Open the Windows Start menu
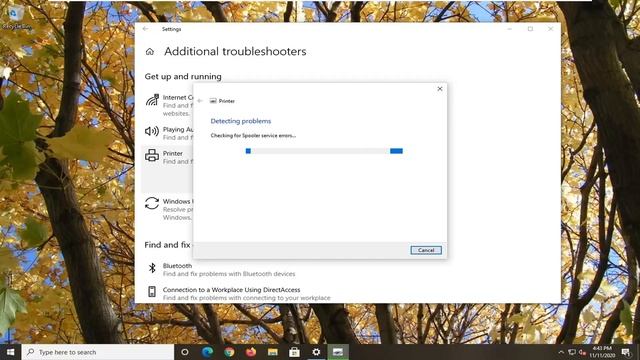 click(11, 352)
